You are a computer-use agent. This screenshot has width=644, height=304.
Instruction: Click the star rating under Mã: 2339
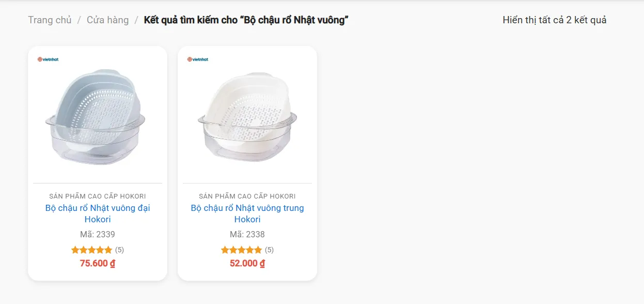91,250
